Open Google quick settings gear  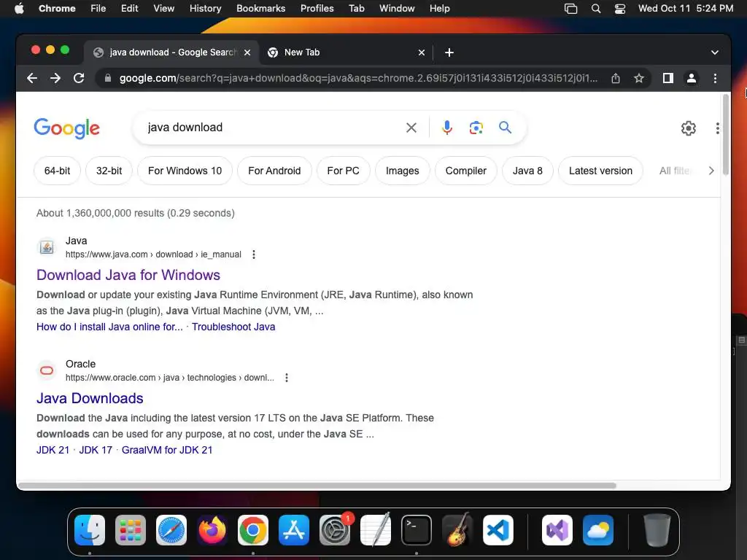pyautogui.click(x=689, y=128)
